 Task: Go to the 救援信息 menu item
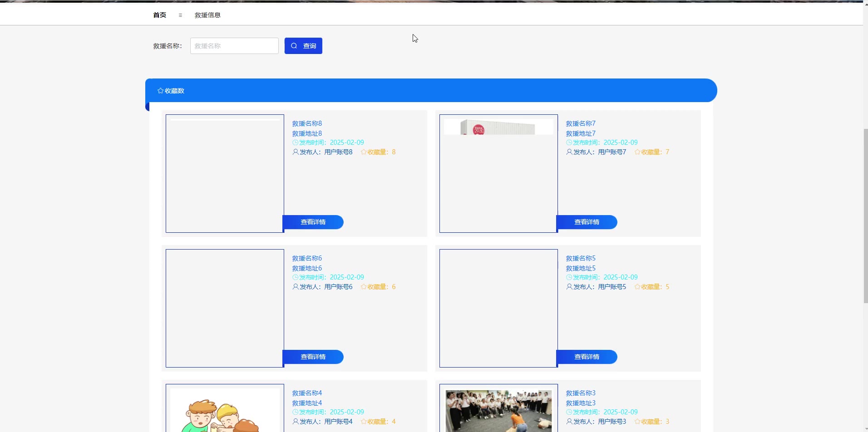[207, 15]
